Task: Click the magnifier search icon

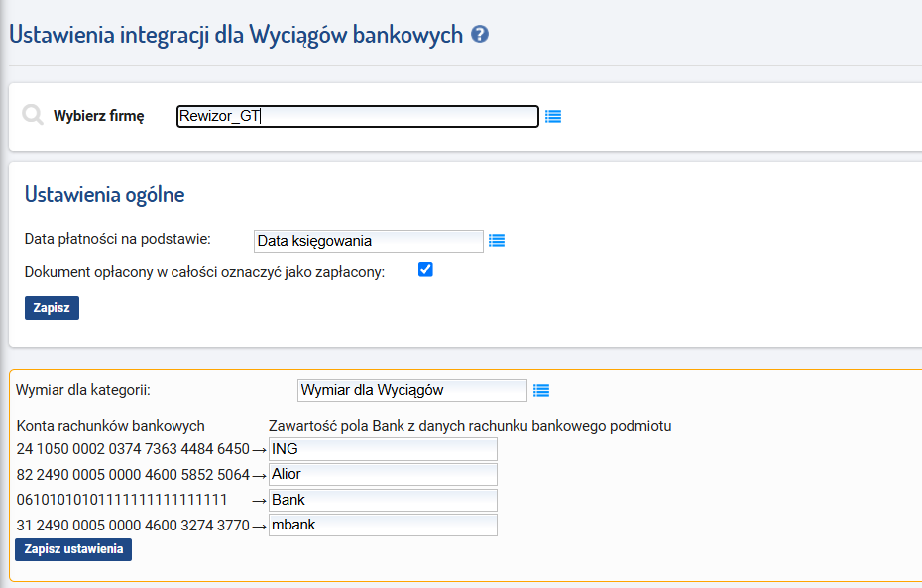Action: 33,115
